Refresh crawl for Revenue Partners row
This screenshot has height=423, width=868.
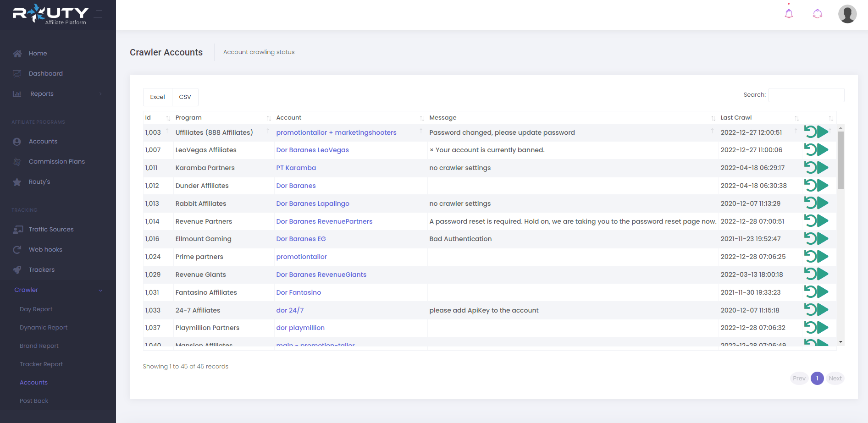tap(810, 221)
